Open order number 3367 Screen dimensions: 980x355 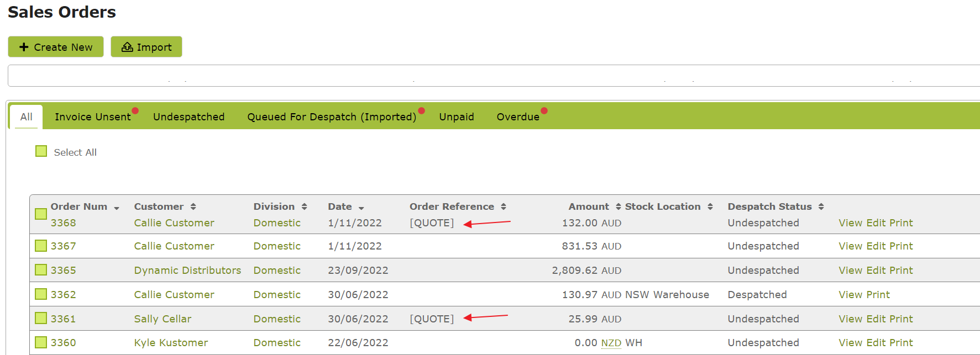pos(63,246)
